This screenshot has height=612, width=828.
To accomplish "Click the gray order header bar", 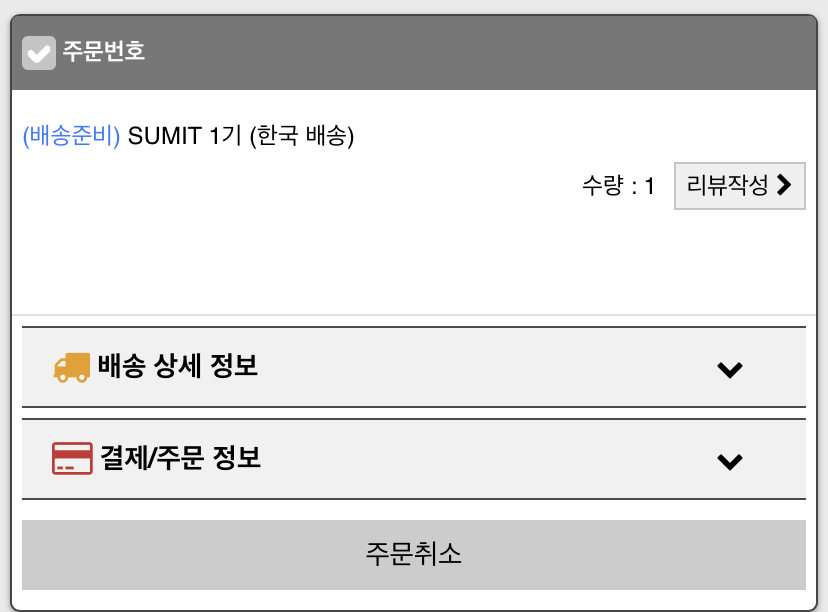I will tap(414, 53).
